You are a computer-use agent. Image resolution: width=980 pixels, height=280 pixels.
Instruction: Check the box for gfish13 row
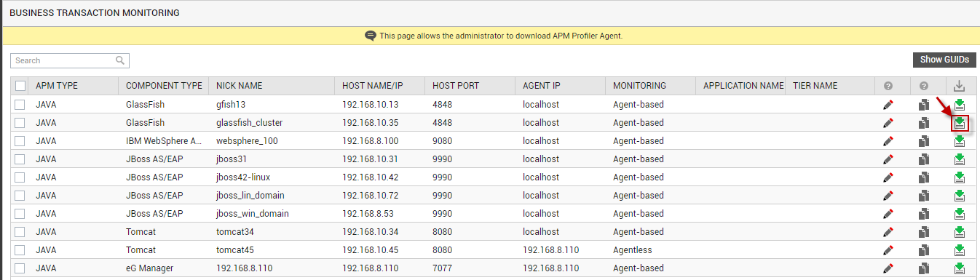coord(20,105)
